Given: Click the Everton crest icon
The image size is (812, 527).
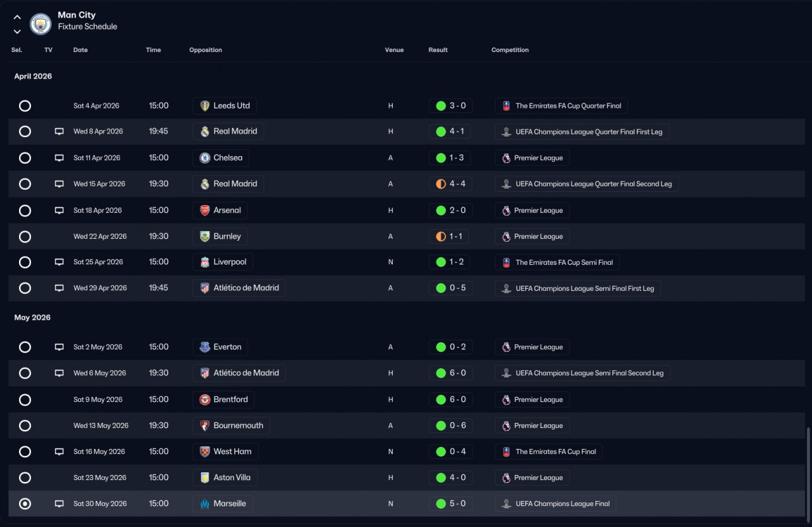Looking at the screenshot, I should click(x=205, y=347).
